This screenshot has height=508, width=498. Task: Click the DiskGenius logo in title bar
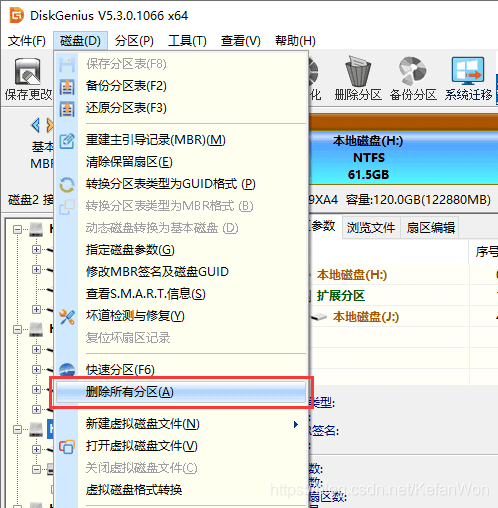17,15
